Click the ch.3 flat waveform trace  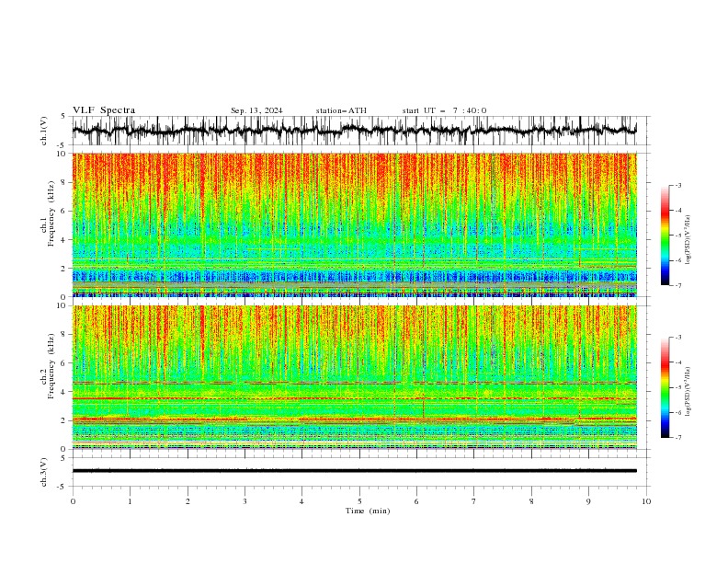[x=354, y=471]
